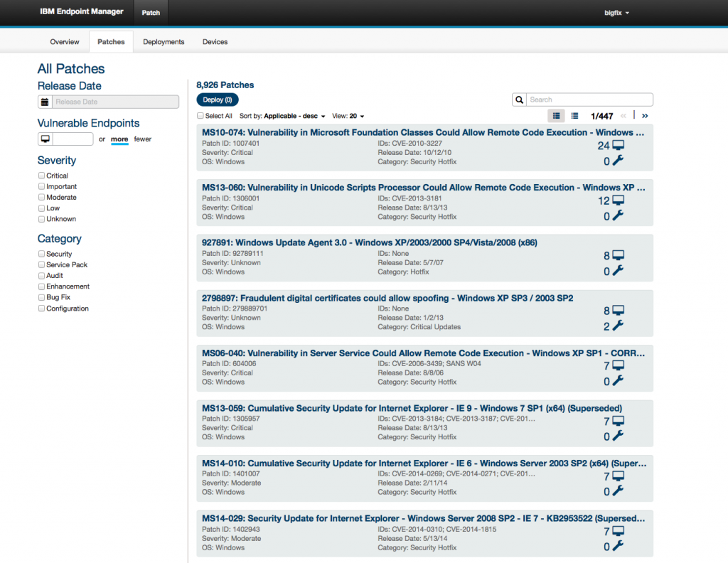The height and width of the screenshot is (563, 728).
Task: Click into the Search input field
Action: 589,100
